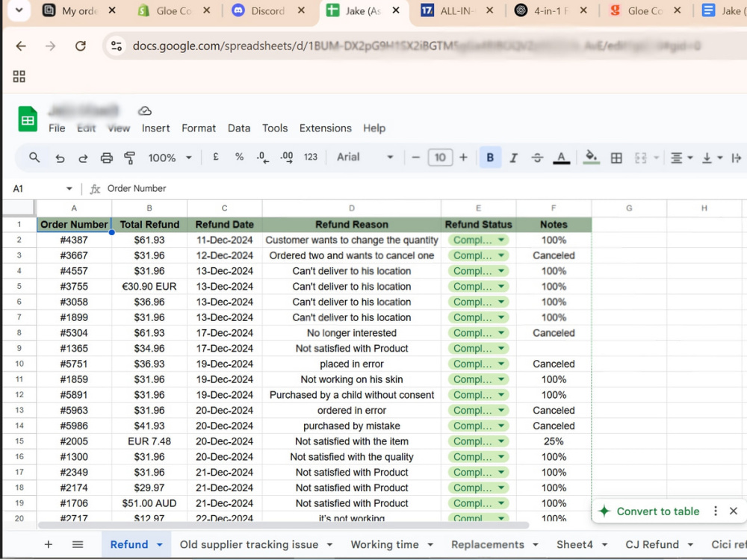The height and width of the screenshot is (560, 747).
Task: Select column D header
Action: point(352,208)
